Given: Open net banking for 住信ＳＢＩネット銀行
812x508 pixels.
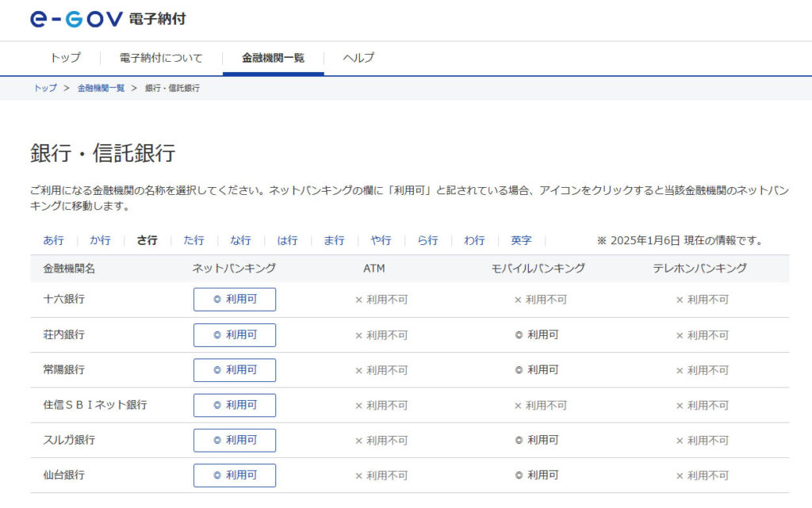Looking at the screenshot, I should click(235, 405).
